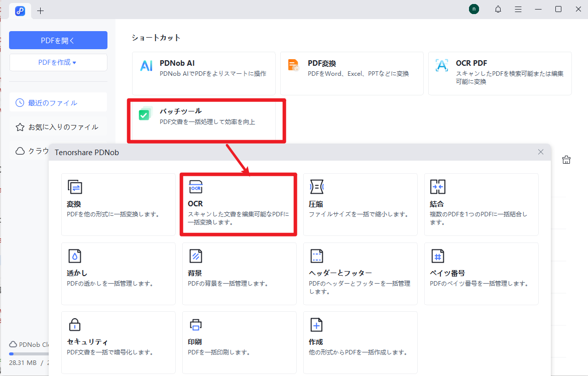The height and width of the screenshot is (376, 588).
Task: Click the star icon beside お気に入りのファイル
Action: pos(20,127)
